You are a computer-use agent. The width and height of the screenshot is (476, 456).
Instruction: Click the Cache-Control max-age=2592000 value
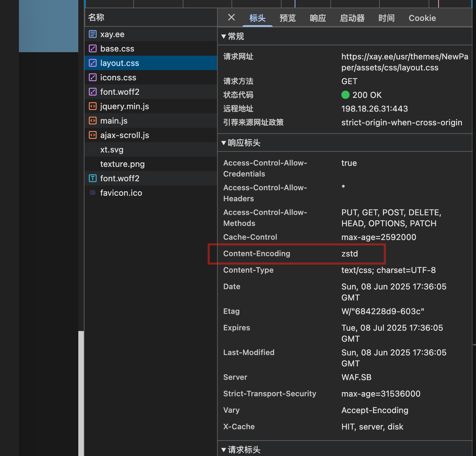point(378,237)
